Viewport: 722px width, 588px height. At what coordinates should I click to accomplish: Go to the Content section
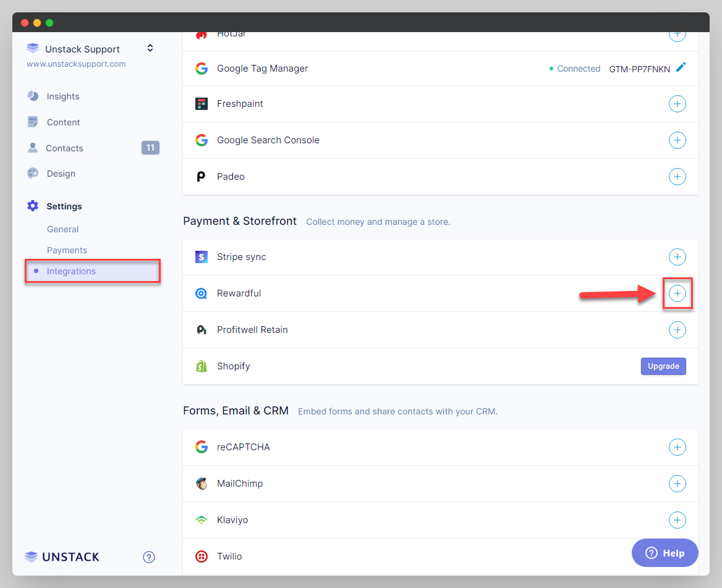click(63, 122)
